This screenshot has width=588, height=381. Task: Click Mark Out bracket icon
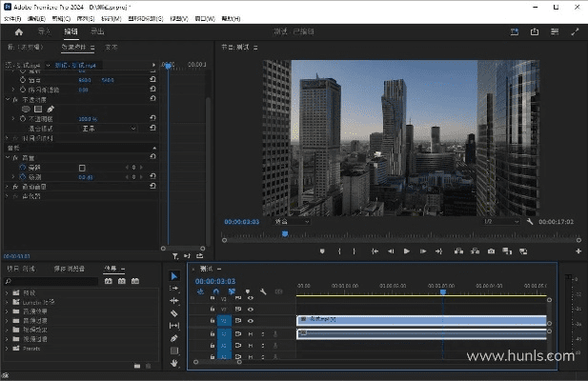(x=354, y=251)
